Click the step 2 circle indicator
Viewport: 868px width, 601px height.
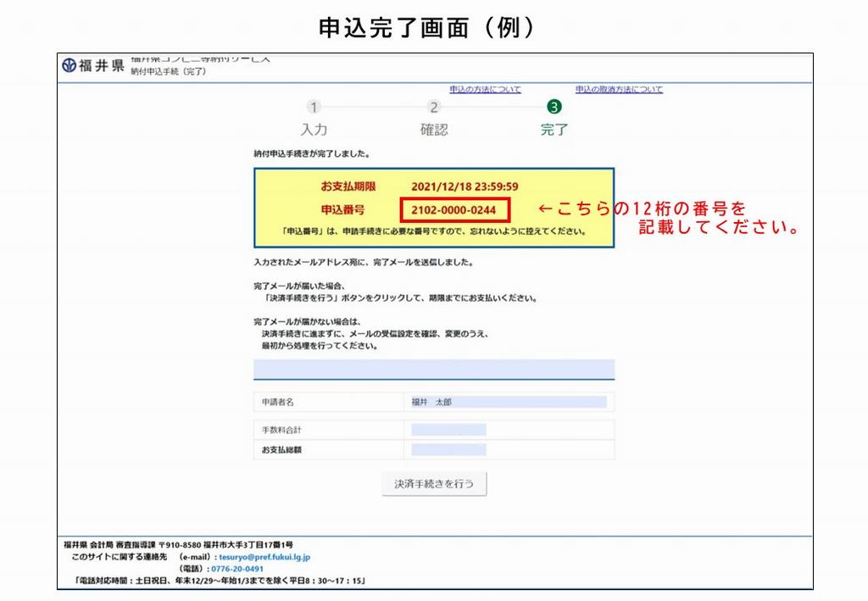[x=434, y=107]
